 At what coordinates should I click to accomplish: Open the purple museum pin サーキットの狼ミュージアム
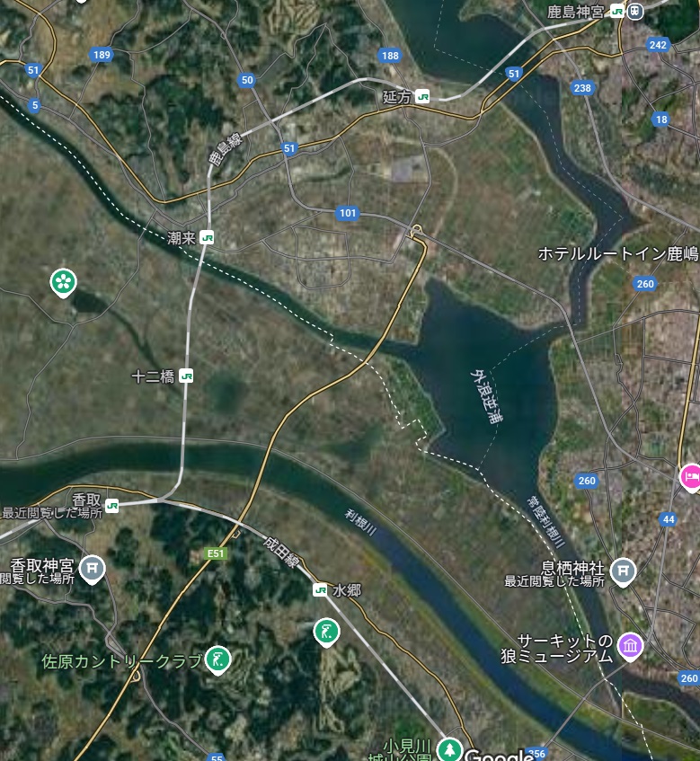(630, 647)
